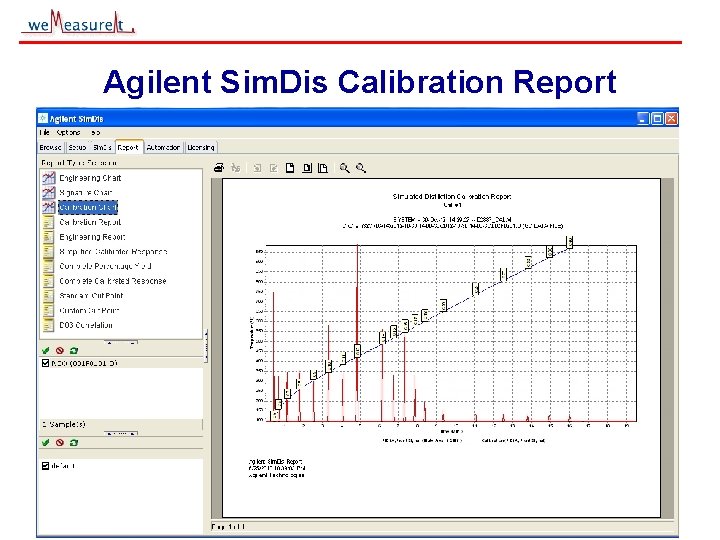Open the Help menu

click(96, 132)
